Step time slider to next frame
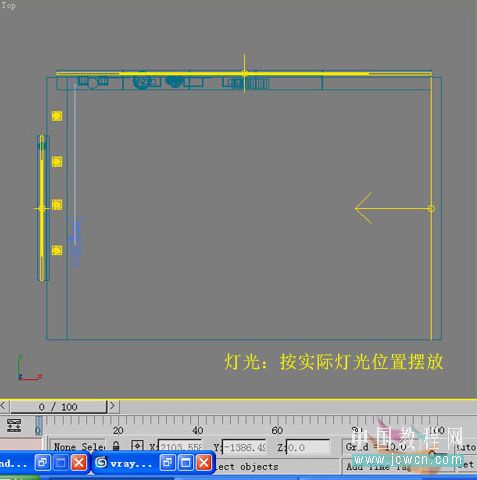Image resolution: width=477 pixels, height=480 pixels. click(x=113, y=406)
